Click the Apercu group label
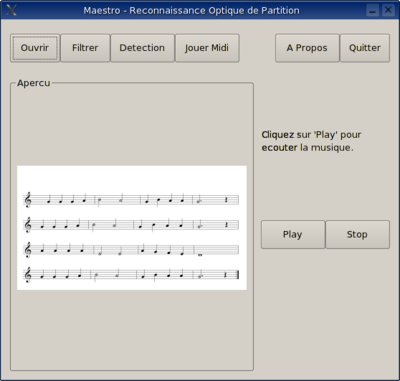The image size is (400, 381). pos(34,83)
